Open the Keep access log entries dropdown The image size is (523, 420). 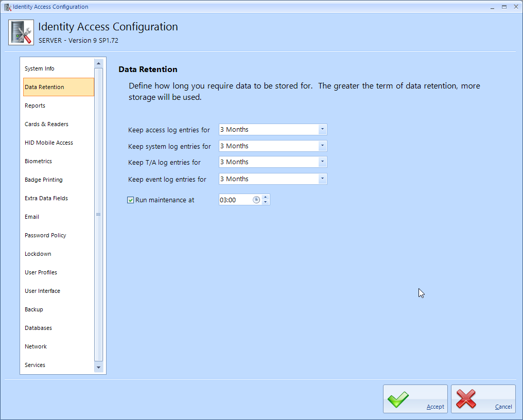point(322,129)
